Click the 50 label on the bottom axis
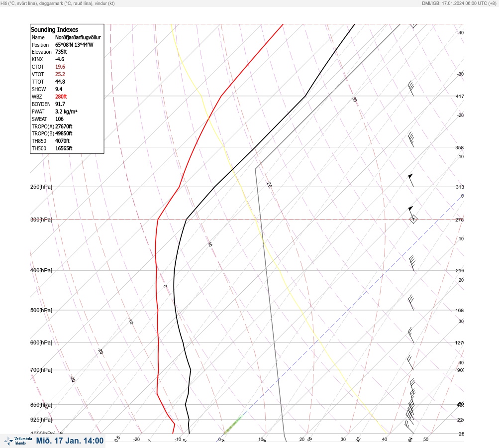The image size is (499, 448). click(426, 440)
